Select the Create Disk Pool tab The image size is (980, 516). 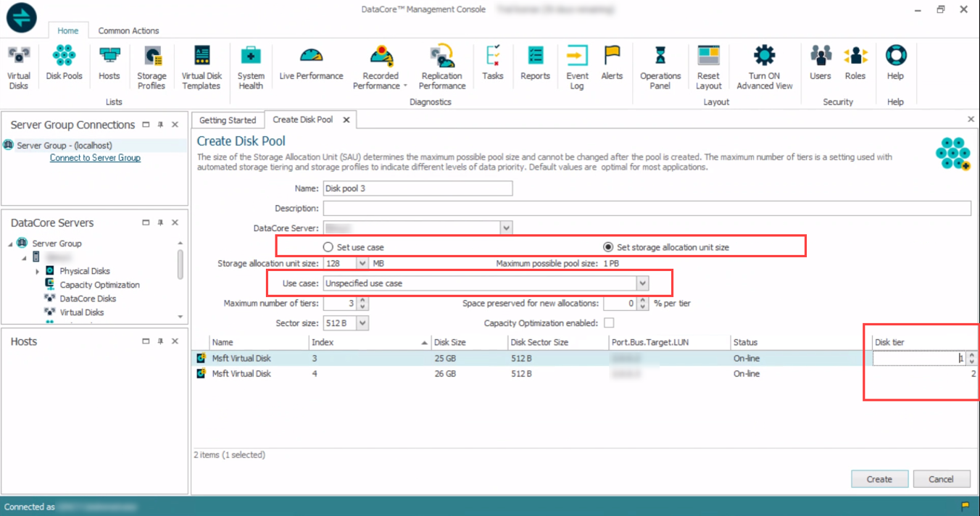point(303,120)
